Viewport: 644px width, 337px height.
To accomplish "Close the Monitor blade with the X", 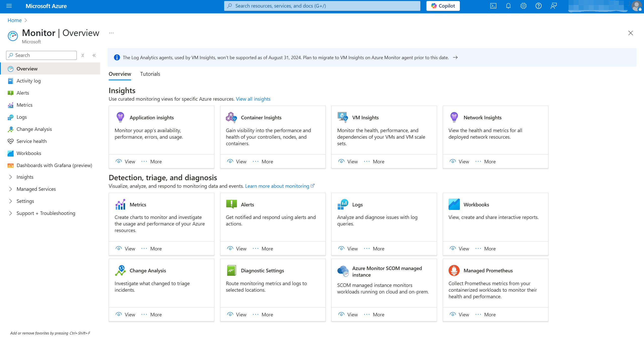I will [x=630, y=33].
